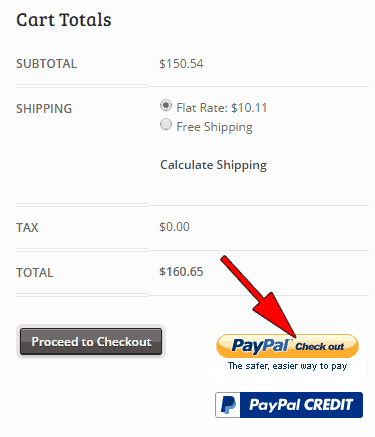Click the SUBTOTAL row label

coord(47,64)
